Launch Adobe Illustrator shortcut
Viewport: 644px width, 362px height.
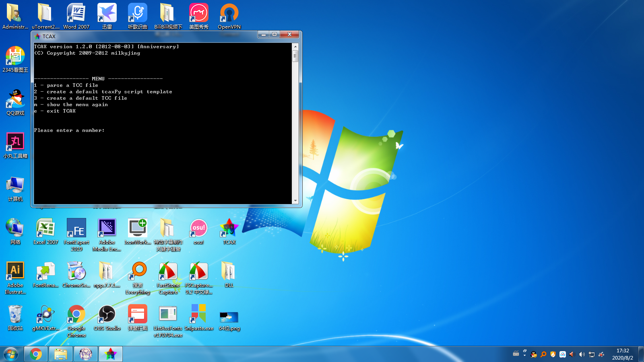(x=15, y=278)
